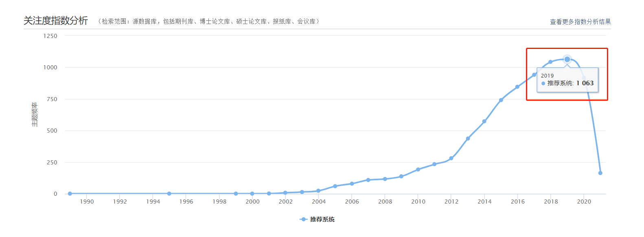Click the y-axis label 1250
Screen dimensions: 644x237
pyautogui.click(x=50, y=36)
